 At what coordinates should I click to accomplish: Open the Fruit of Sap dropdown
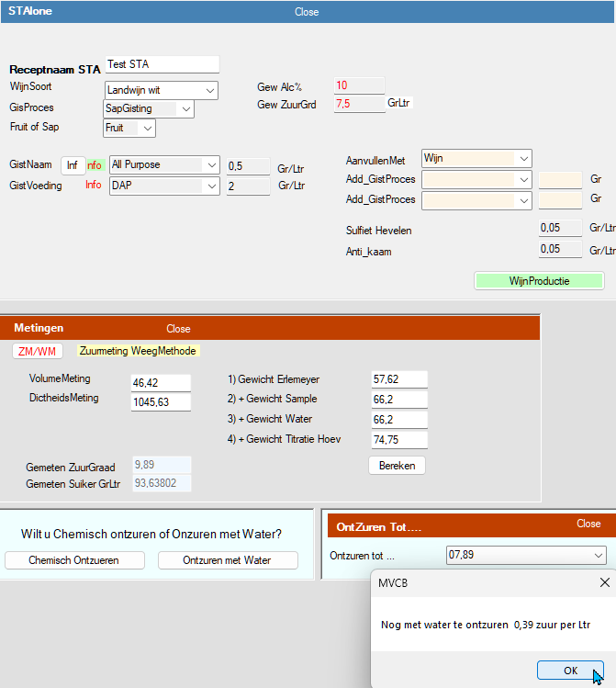(x=149, y=129)
